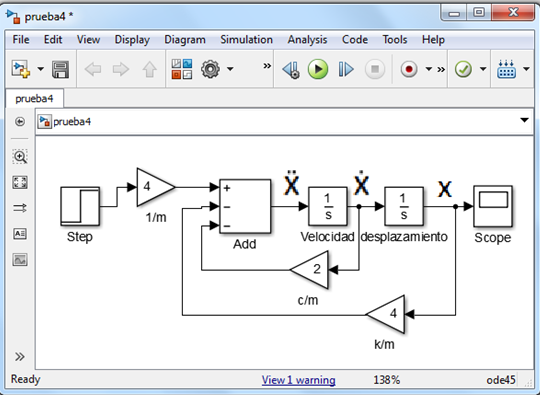Select the Scope block
This screenshot has height=395, width=540.
[493, 206]
